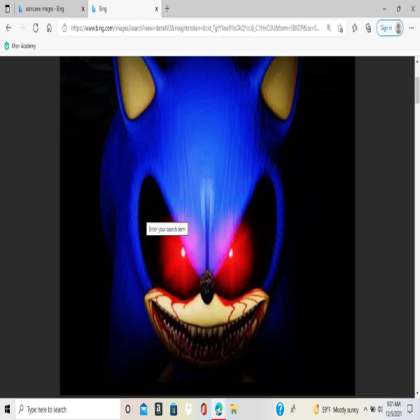Viewport: 420px width, 420px height.
Task: Open the Get Help question mark icon
Action: pyautogui.click(x=280, y=409)
